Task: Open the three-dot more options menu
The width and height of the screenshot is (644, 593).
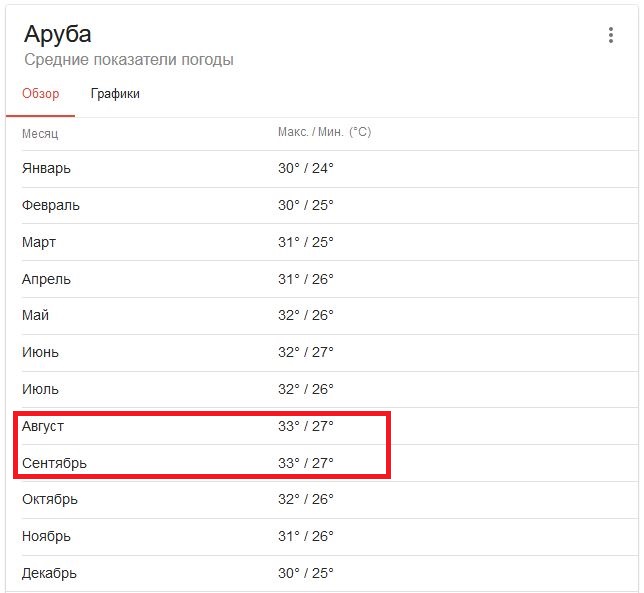Action: (611, 35)
